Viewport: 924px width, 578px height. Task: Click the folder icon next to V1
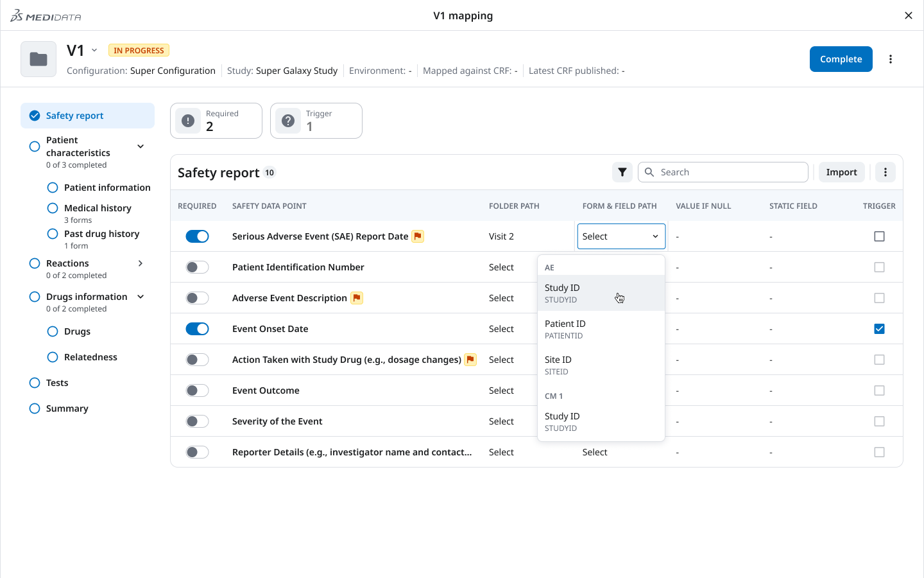[38, 58]
